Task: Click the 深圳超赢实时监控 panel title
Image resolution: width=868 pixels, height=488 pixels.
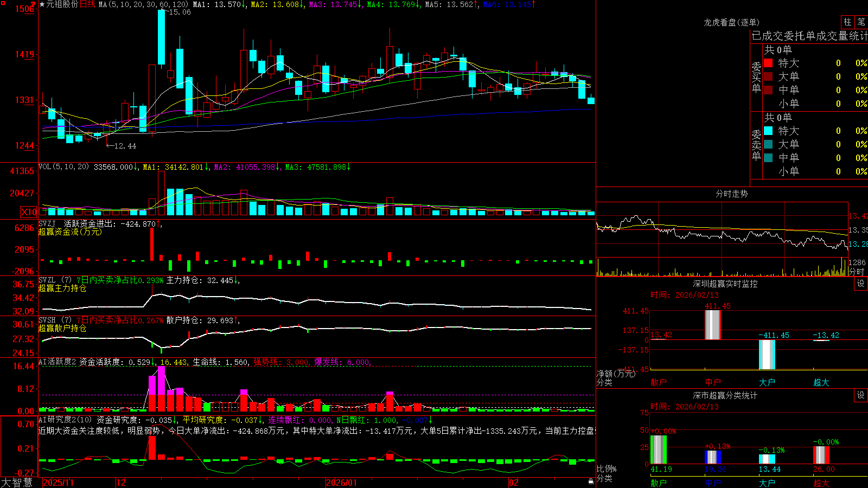Action: pyautogui.click(x=725, y=284)
